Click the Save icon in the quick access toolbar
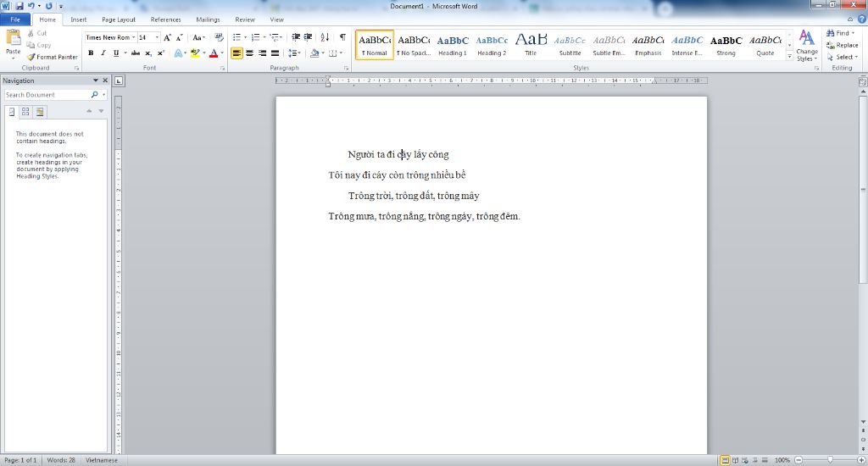 point(19,6)
